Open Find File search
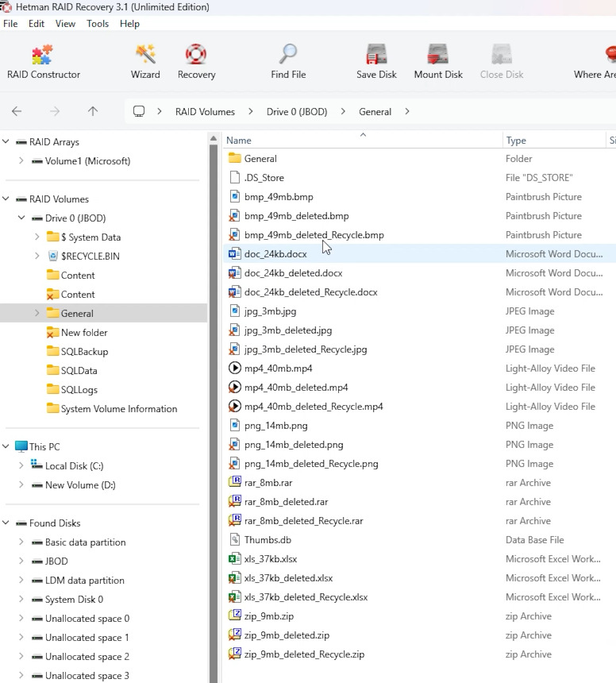 click(288, 62)
